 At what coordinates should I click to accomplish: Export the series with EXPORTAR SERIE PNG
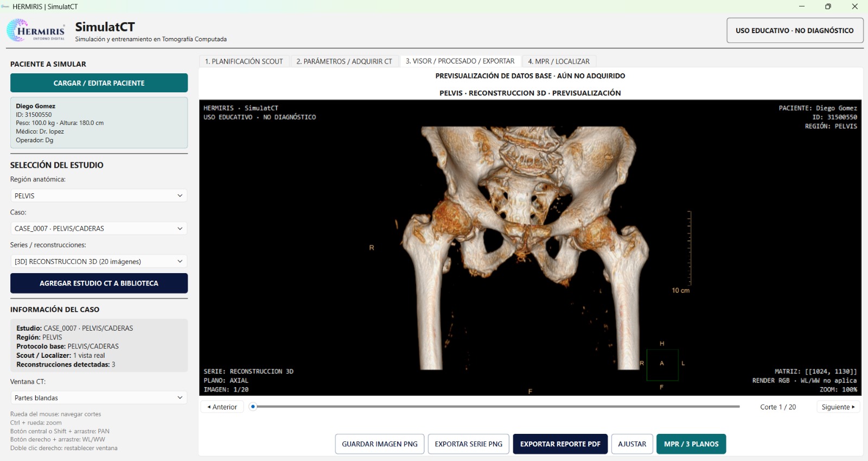(469, 444)
